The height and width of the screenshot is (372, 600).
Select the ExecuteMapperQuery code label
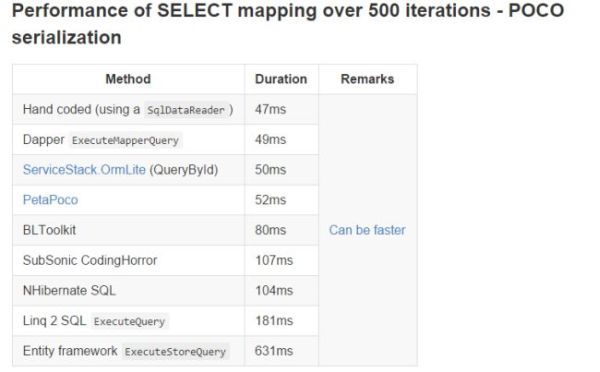point(126,140)
